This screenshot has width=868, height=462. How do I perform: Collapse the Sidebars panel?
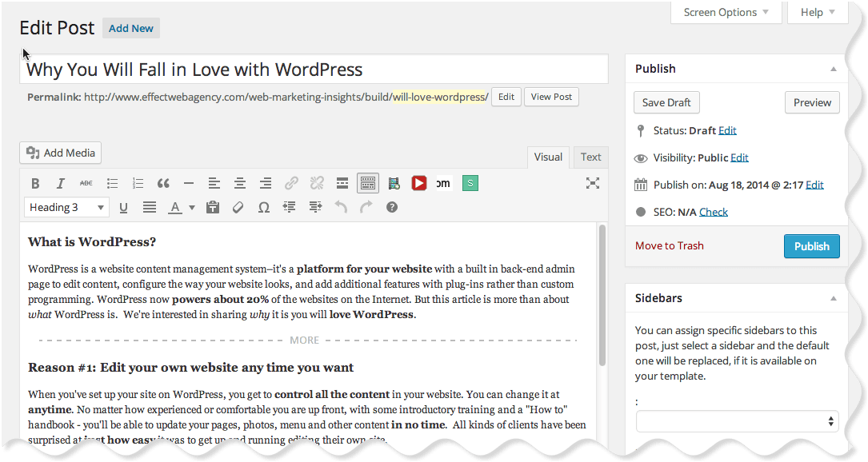point(833,298)
